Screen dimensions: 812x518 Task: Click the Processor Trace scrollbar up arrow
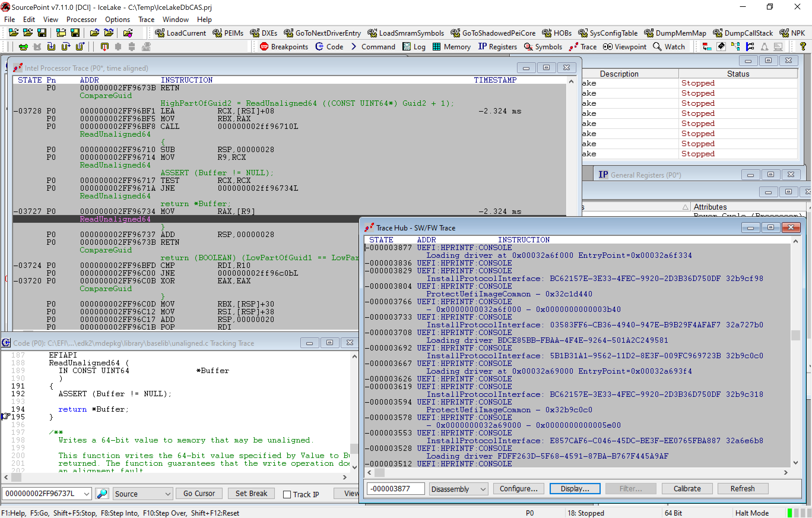(571, 81)
